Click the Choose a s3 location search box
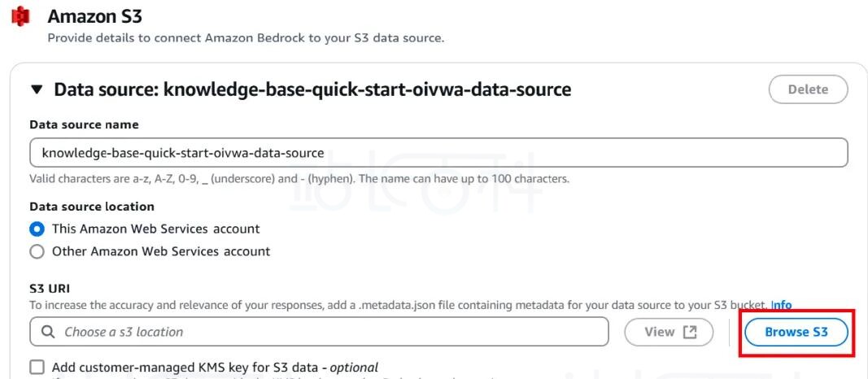Screen dimensions: 868x379 [320, 332]
